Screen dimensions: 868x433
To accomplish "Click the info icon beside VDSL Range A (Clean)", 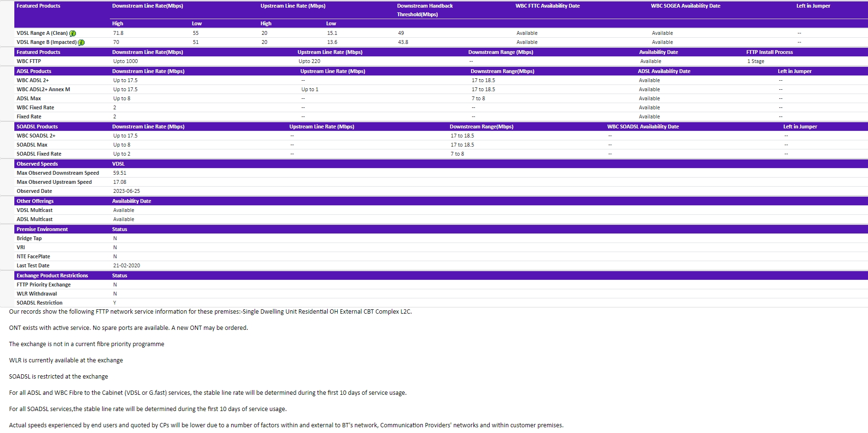I will click(x=73, y=33).
